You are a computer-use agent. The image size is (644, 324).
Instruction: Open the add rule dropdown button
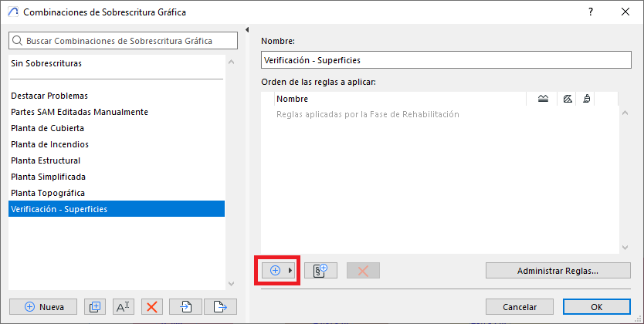click(278, 270)
